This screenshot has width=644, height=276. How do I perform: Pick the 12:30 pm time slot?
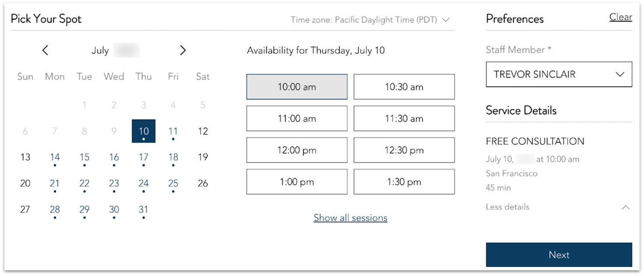point(404,150)
